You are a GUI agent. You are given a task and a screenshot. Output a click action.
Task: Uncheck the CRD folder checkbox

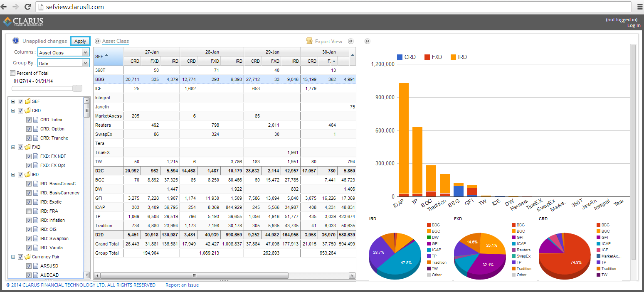click(x=20, y=110)
